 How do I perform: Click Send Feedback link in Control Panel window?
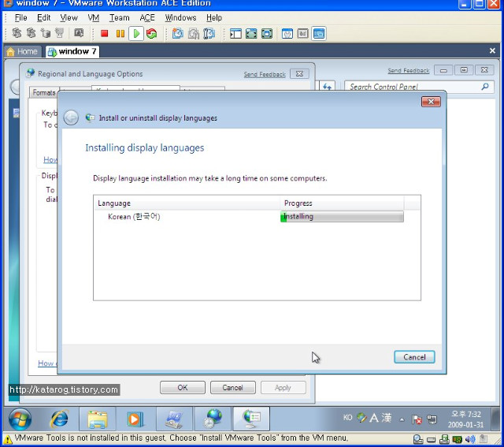click(x=408, y=70)
